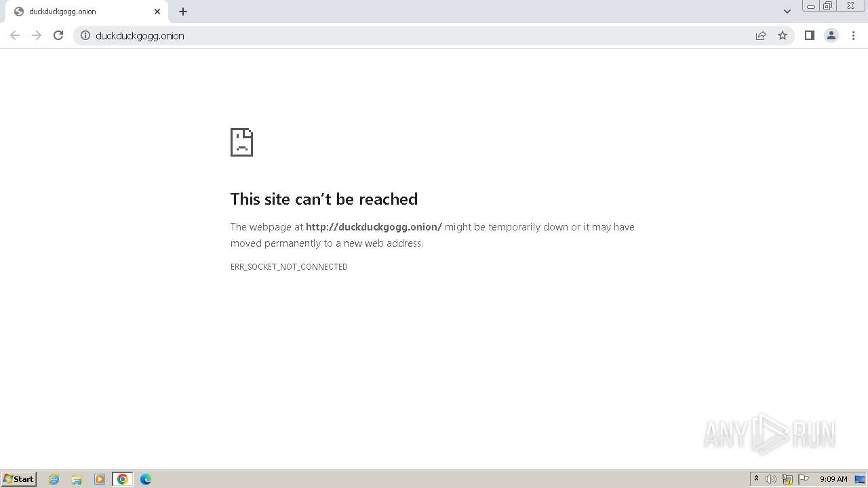
Task: Open a new tab with plus button
Action: point(183,12)
